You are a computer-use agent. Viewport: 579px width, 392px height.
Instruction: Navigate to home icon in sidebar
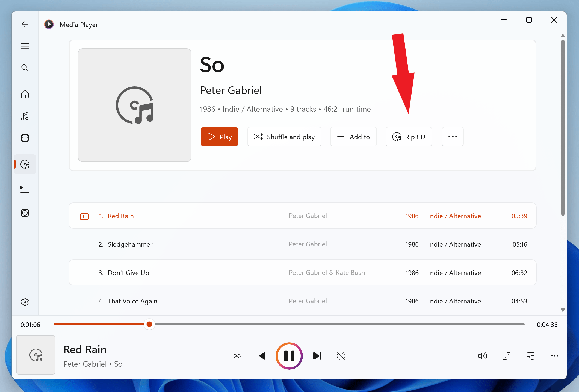(x=25, y=93)
